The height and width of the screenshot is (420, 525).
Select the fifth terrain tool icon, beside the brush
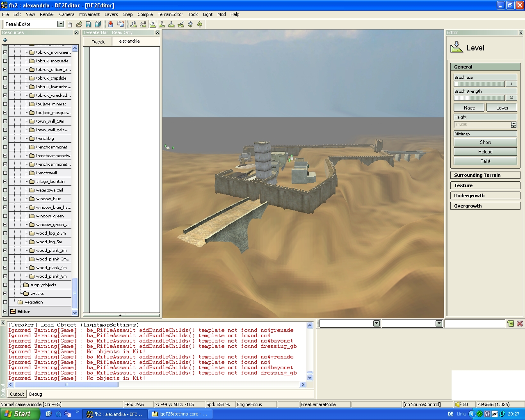click(x=171, y=24)
